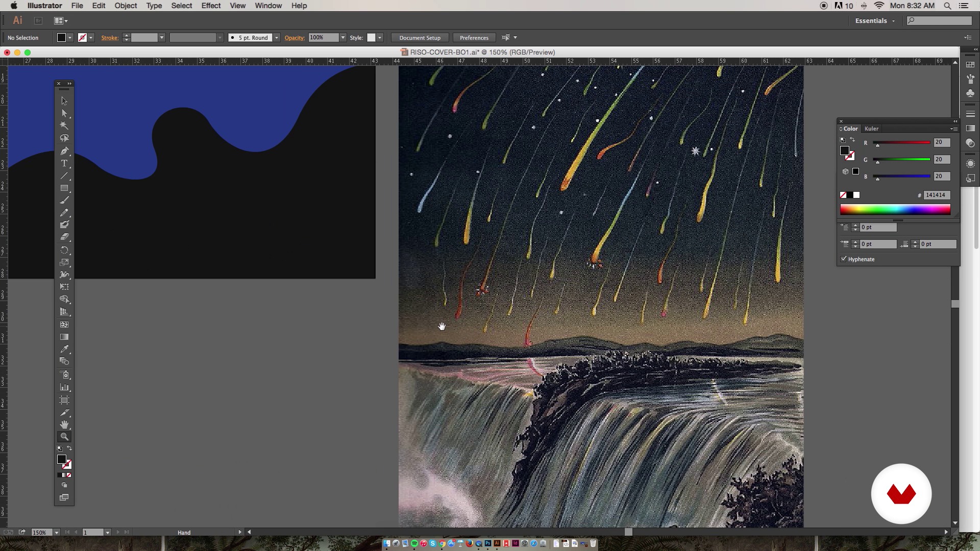
Task: Choose the Scale tool
Action: click(64, 262)
